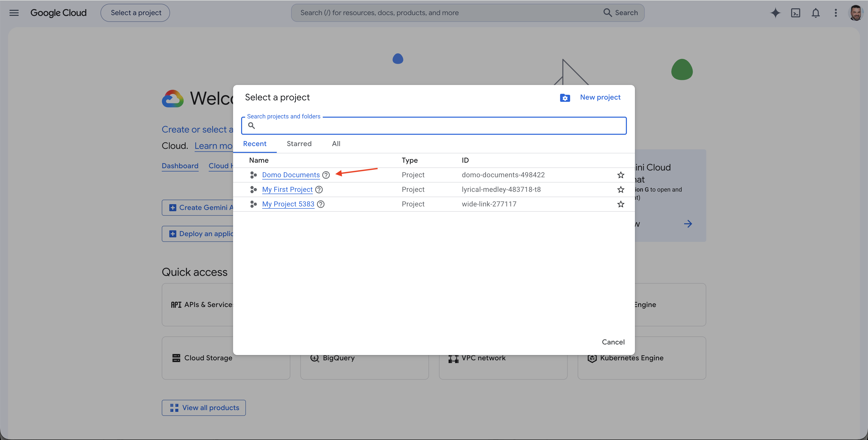Click the project icon beside Domo Documents
Image resolution: width=868 pixels, height=440 pixels.
[x=253, y=175]
